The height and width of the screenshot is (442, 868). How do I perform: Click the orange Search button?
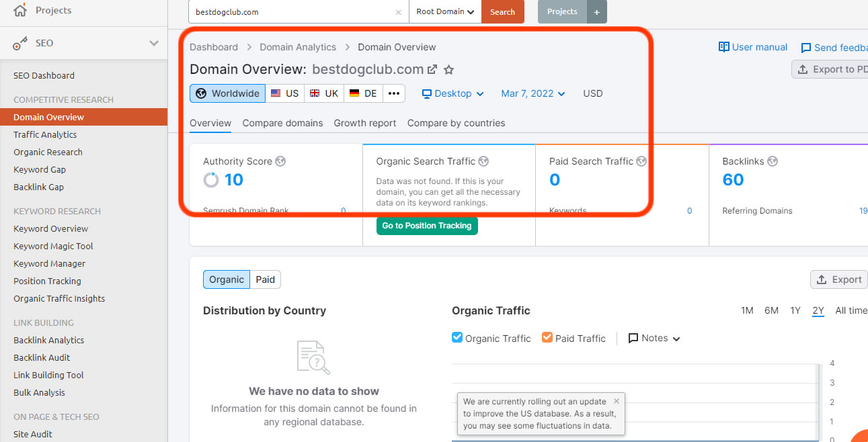(x=502, y=11)
